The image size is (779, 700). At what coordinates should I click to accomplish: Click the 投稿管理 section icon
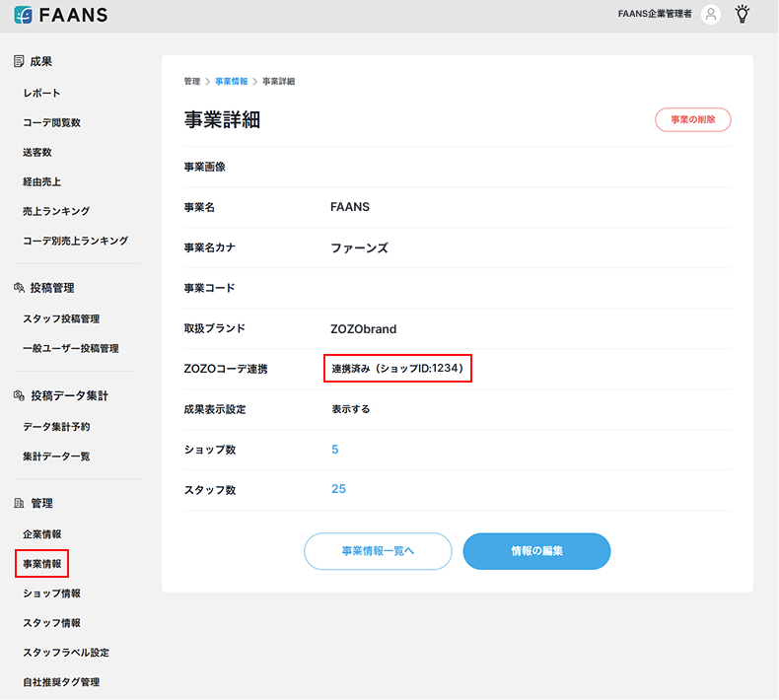click(x=19, y=288)
